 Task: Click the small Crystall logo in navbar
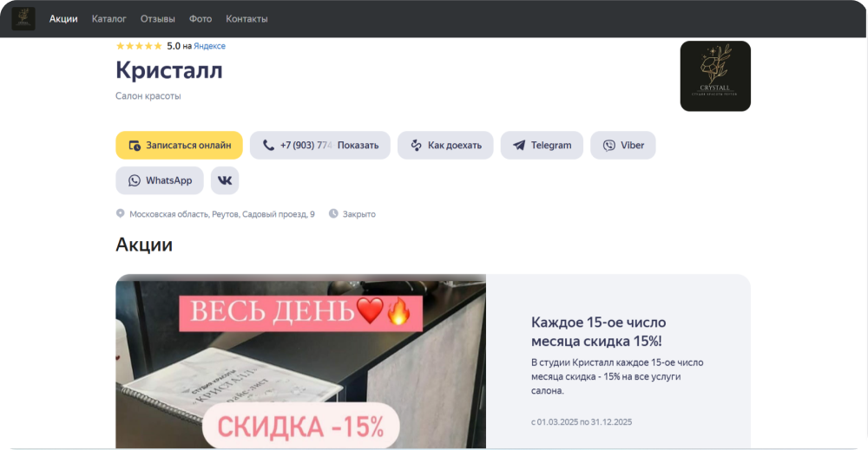[23, 18]
